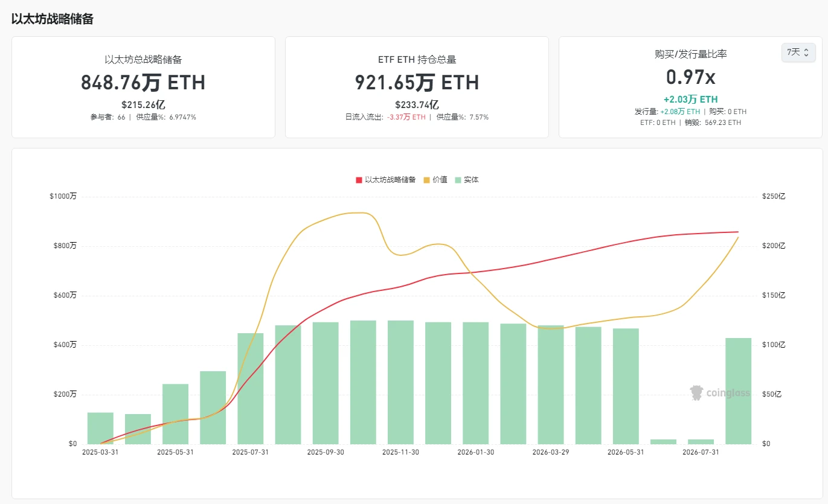Select the 2026-03-29 date axis label
828x504 pixels.
[551, 452]
